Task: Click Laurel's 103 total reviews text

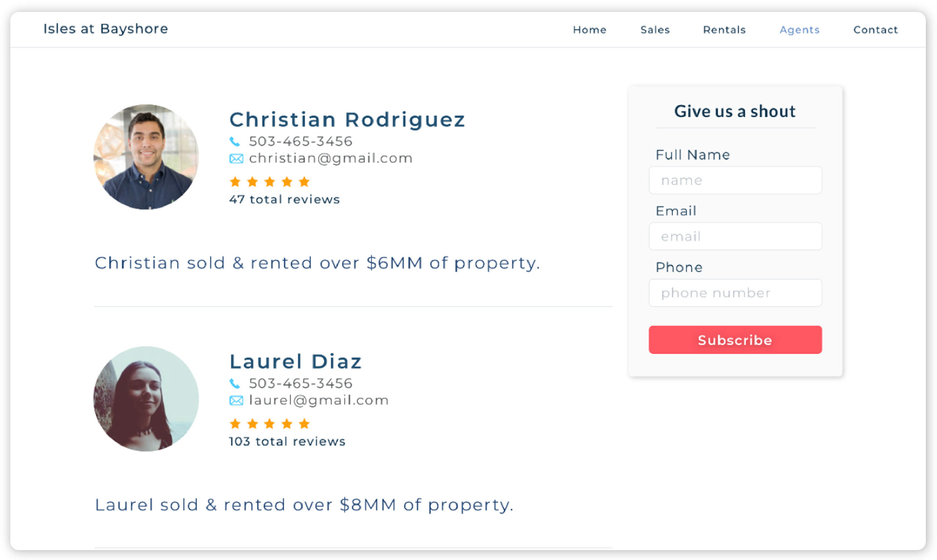Action: pyautogui.click(x=287, y=441)
